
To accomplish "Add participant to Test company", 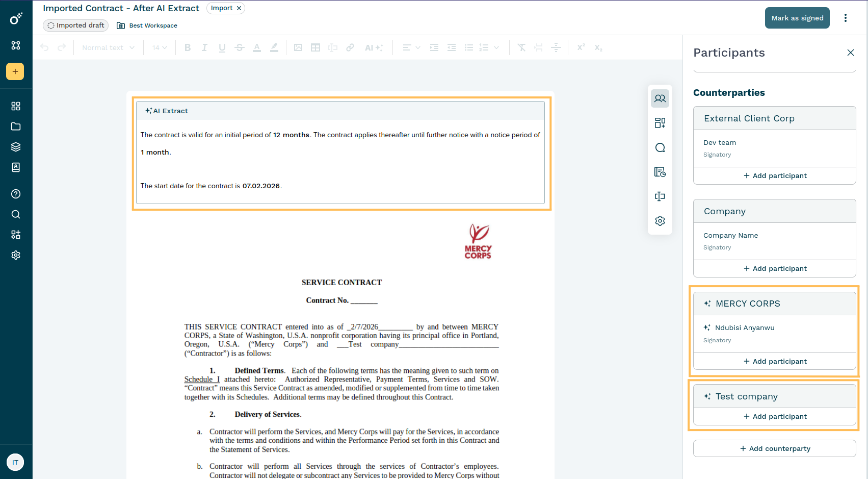I will coord(775,416).
